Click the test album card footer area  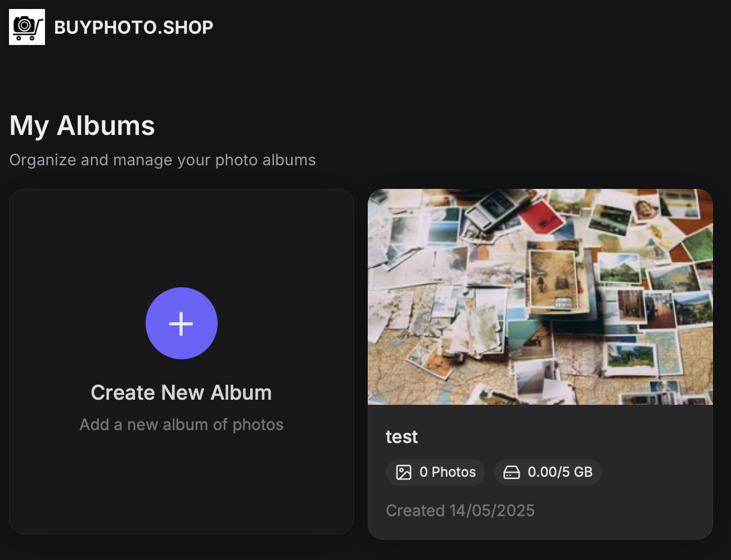tap(540, 472)
